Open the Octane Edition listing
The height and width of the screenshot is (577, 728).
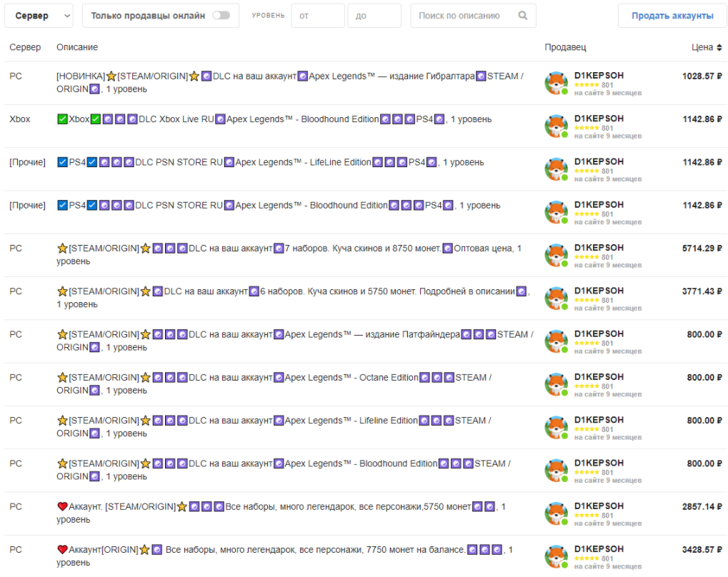click(274, 384)
